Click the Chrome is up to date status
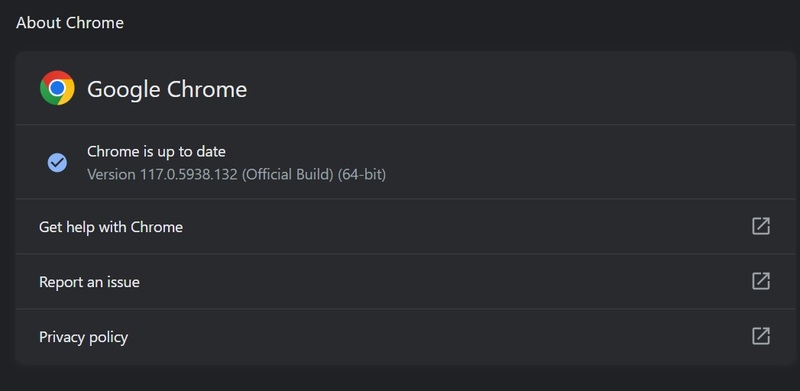800x391 pixels. pyautogui.click(x=156, y=152)
